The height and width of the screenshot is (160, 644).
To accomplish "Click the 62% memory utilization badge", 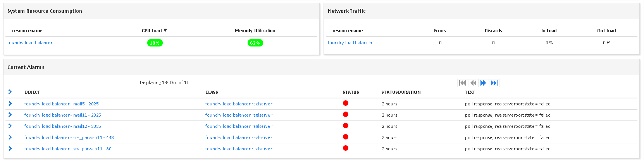I will click(x=255, y=43).
